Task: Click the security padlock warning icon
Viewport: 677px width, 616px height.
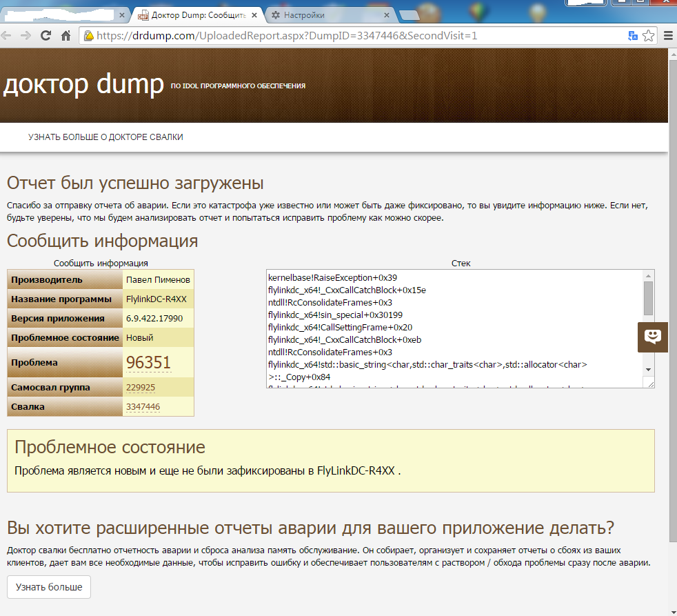Action: [x=88, y=36]
